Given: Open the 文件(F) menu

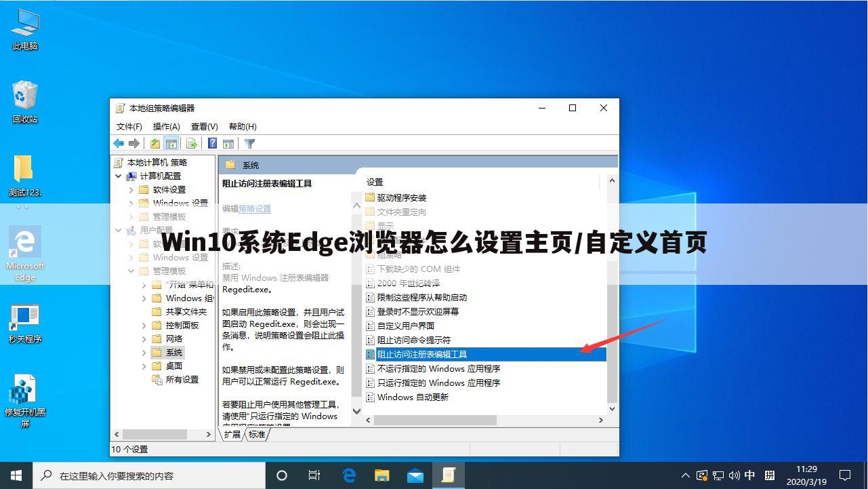Looking at the screenshot, I should pyautogui.click(x=129, y=126).
